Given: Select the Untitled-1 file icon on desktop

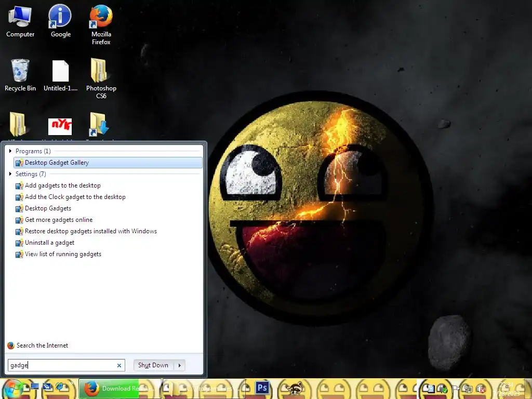Looking at the screenshot, I should [60, 75].
